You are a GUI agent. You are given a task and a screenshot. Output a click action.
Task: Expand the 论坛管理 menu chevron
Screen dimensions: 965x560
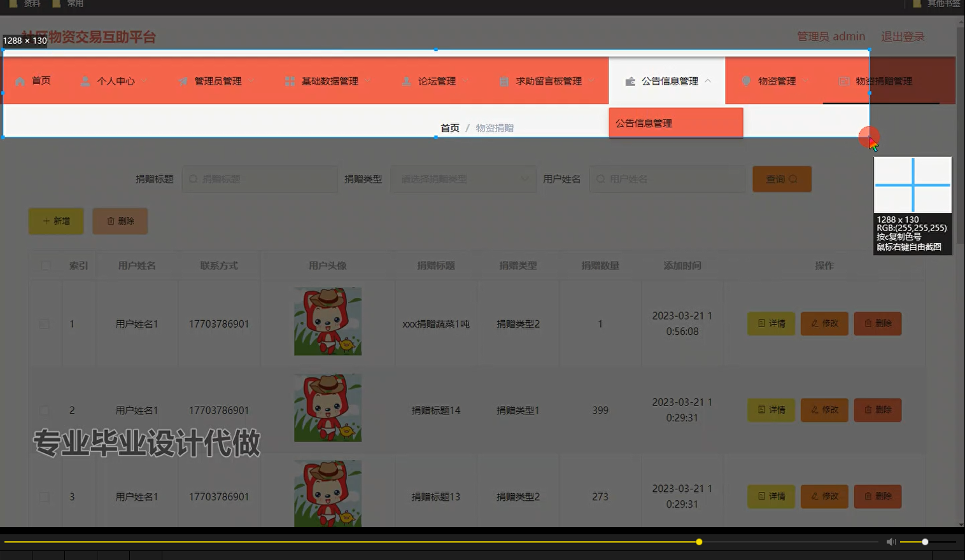[x=465, y=81]
